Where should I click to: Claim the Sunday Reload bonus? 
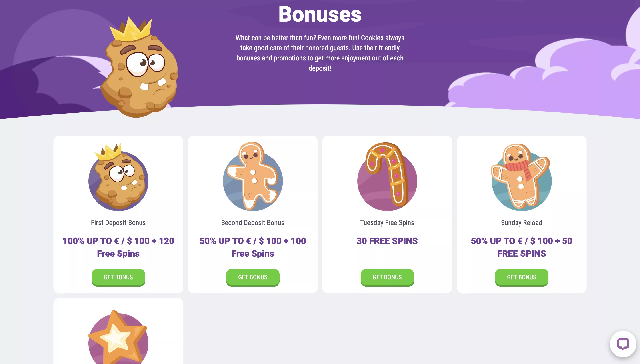pyautogui.click(x=522, y=277)
